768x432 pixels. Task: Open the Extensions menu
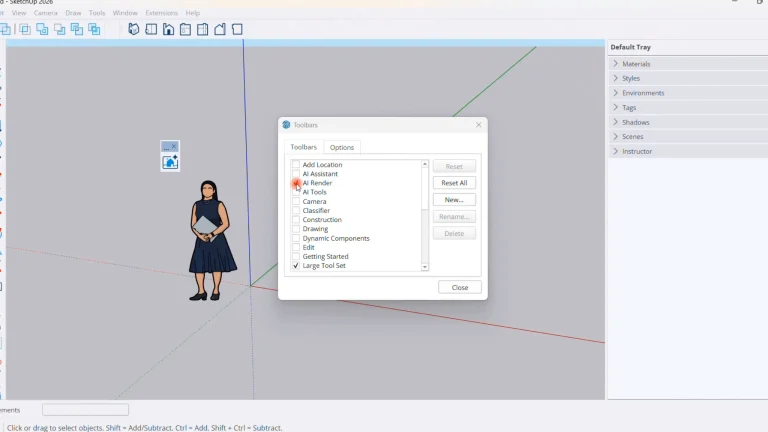click(x=162, y=13)
